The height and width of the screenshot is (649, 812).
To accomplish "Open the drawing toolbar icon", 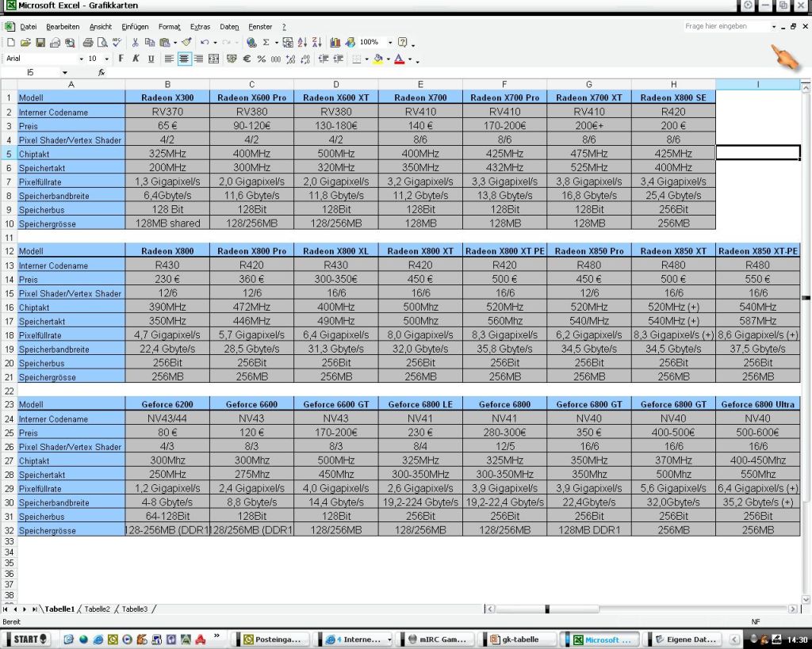I will pyautogui.click(x=350, y=43).
